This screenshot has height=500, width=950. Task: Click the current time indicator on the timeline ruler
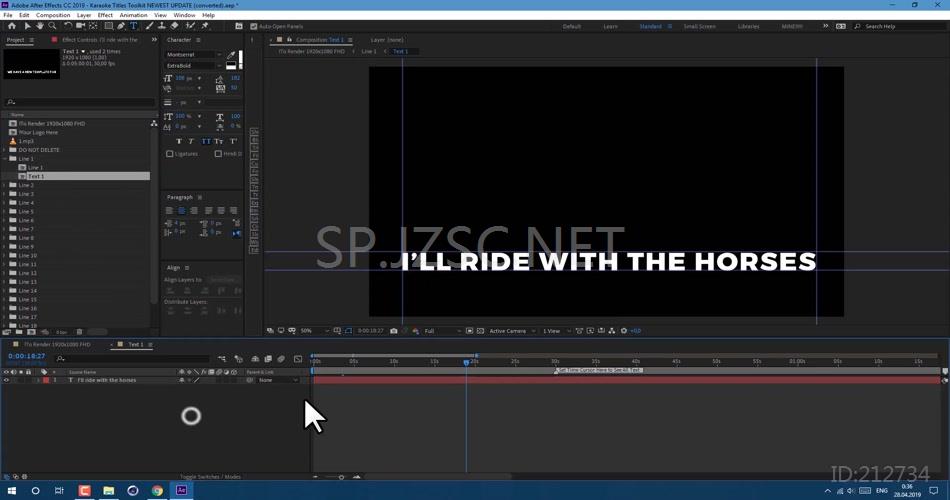coord(466,362)
